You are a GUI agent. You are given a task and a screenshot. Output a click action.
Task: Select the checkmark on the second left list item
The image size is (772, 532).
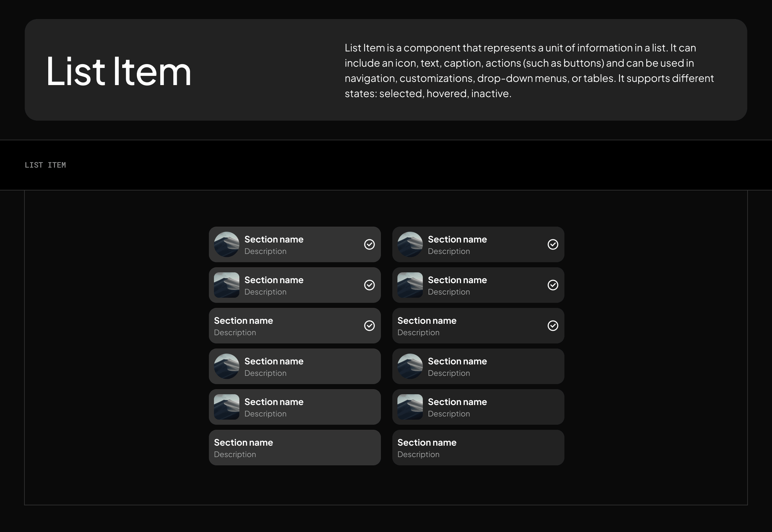point(369,285)
